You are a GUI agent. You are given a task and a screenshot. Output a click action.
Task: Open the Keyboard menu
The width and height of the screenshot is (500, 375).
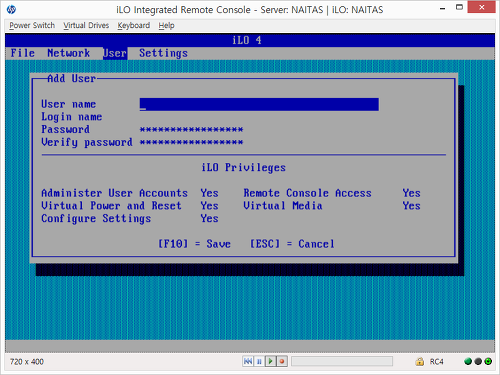click(134, 25)
